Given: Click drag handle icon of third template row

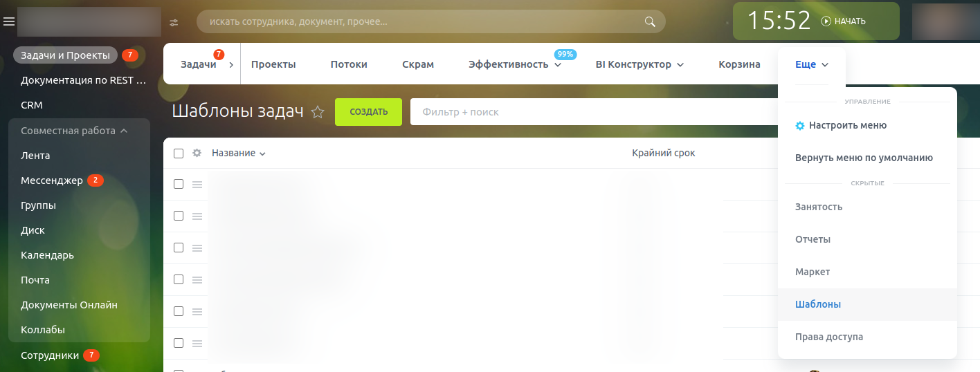Looking at the screenshot, I should point(197,248).
